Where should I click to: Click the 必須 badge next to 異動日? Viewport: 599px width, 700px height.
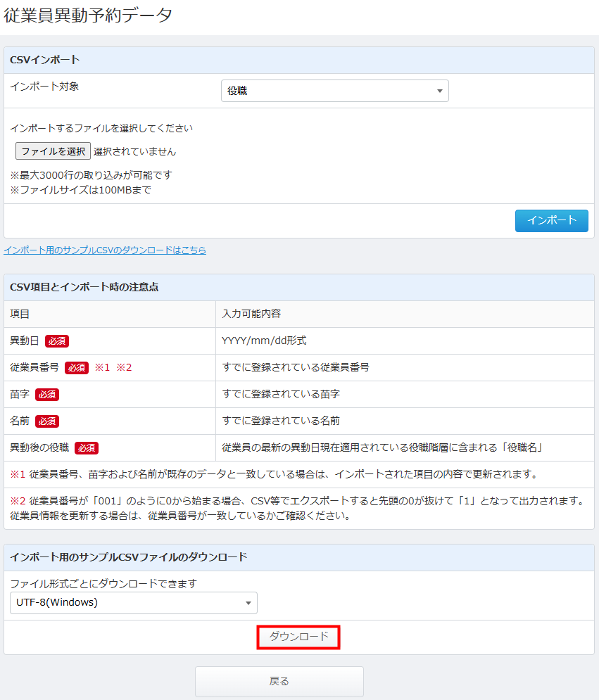click(x=57, y=341)
